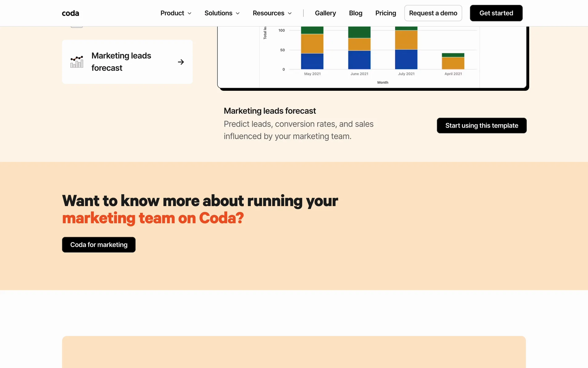Click the Coda for marketing button
Screen dimensions: 588x368
click(x=99, y=245)
